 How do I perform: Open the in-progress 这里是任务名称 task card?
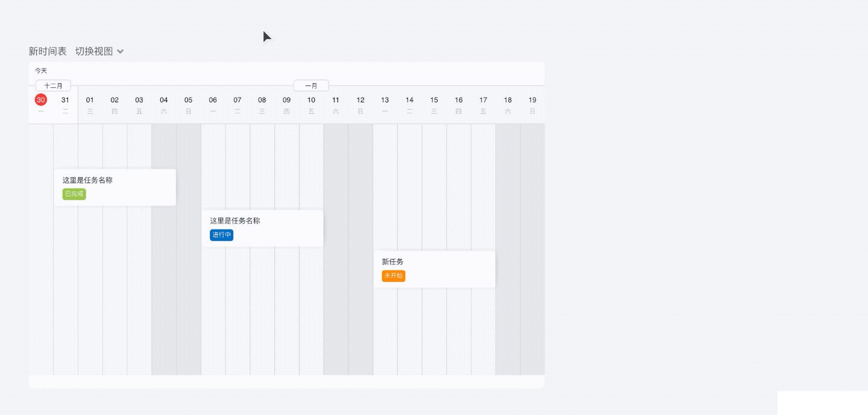pos(262,228)
